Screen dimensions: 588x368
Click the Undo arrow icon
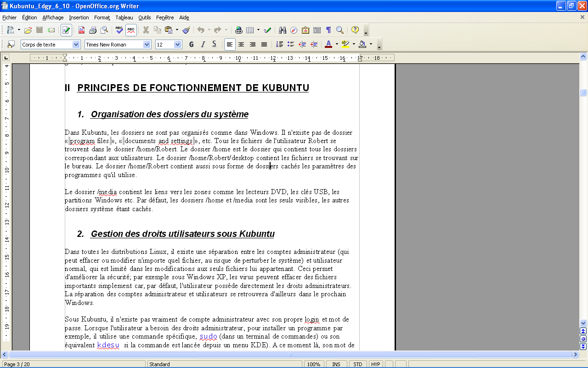click(x=201, y=30)
